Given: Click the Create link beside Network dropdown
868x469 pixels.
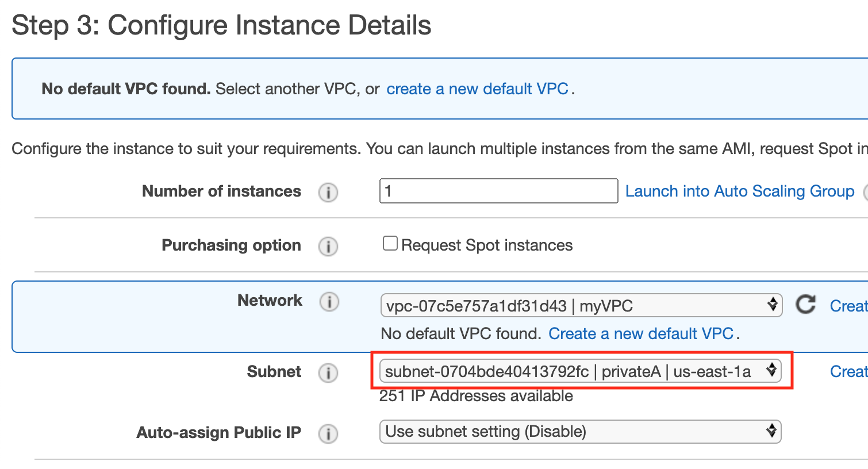Looking at the screenshot, I should 848,306.
